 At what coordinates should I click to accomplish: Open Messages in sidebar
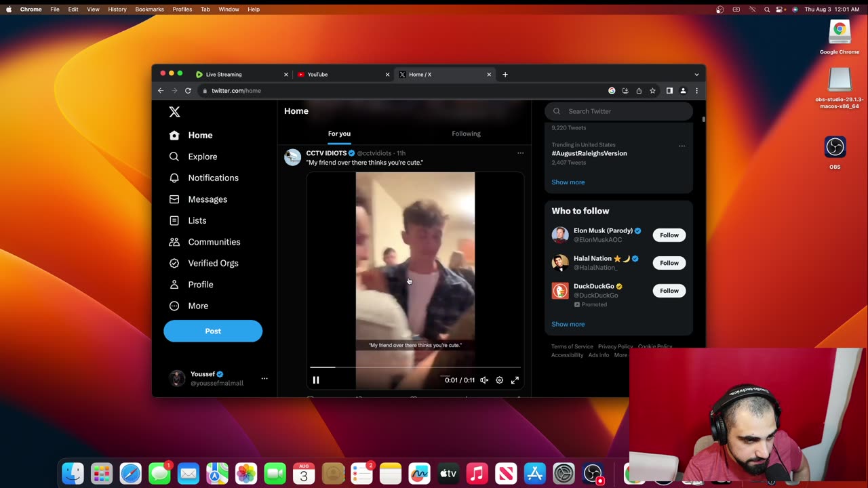198,199
